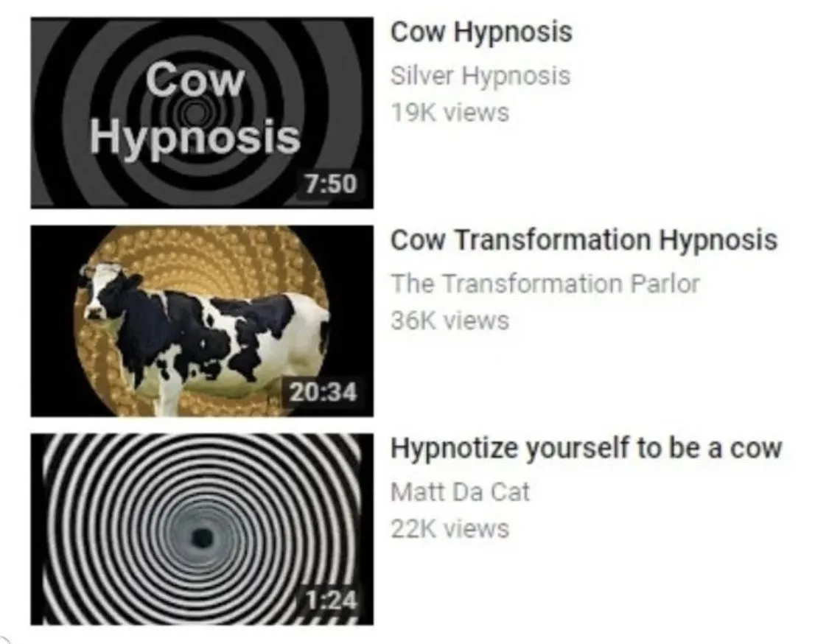Click the 19K views label

[x=450, y=113]
